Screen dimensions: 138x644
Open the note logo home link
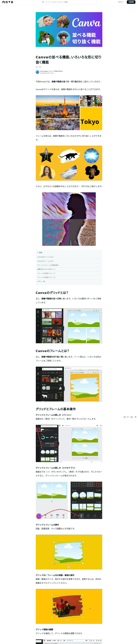8,2
